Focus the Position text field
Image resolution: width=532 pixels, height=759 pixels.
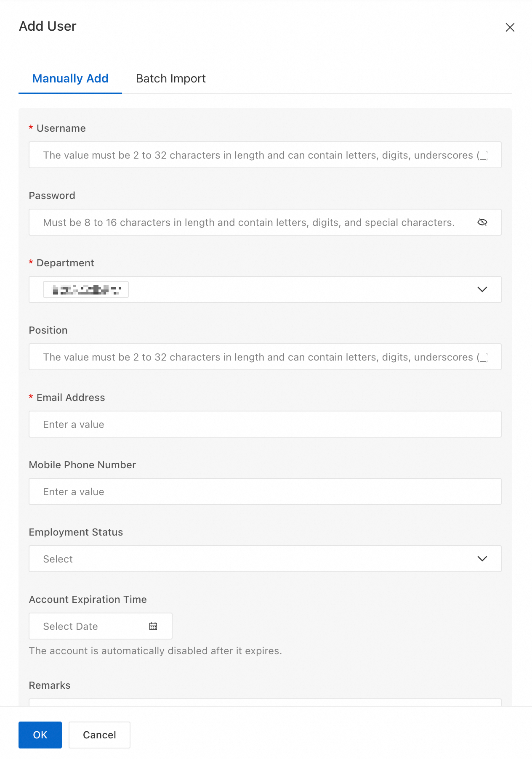tap(264, 357)
